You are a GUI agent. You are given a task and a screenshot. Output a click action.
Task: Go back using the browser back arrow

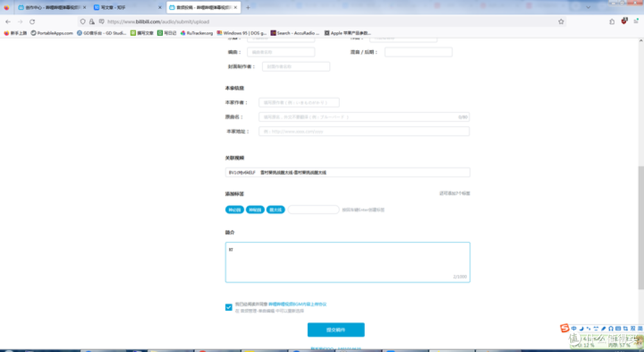(x=8, y=21)
